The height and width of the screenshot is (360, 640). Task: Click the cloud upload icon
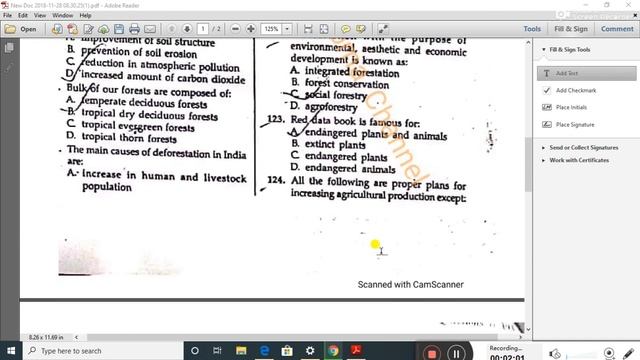(104, 29)
